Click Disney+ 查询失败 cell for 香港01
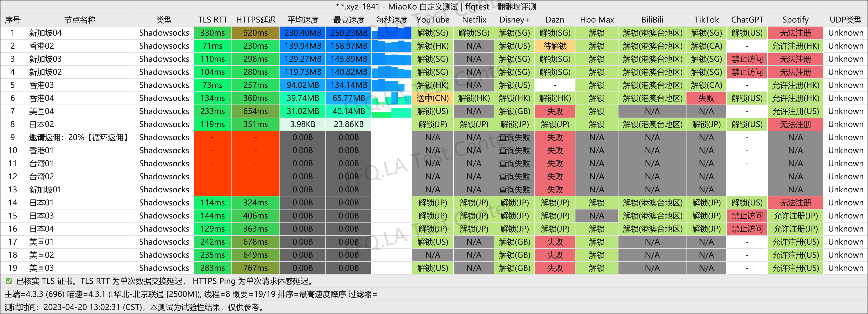 tap(514, 150)
